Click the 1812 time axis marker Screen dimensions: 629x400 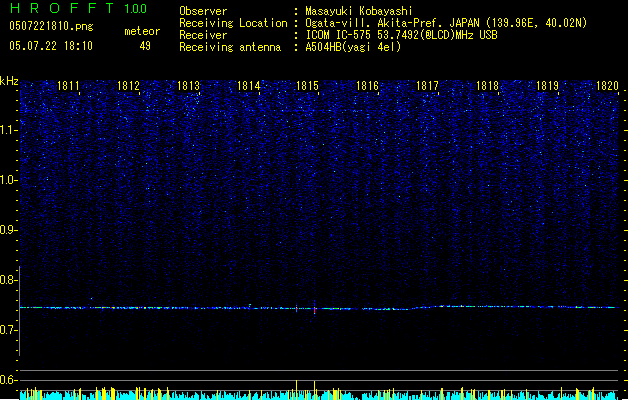[128, 86]
